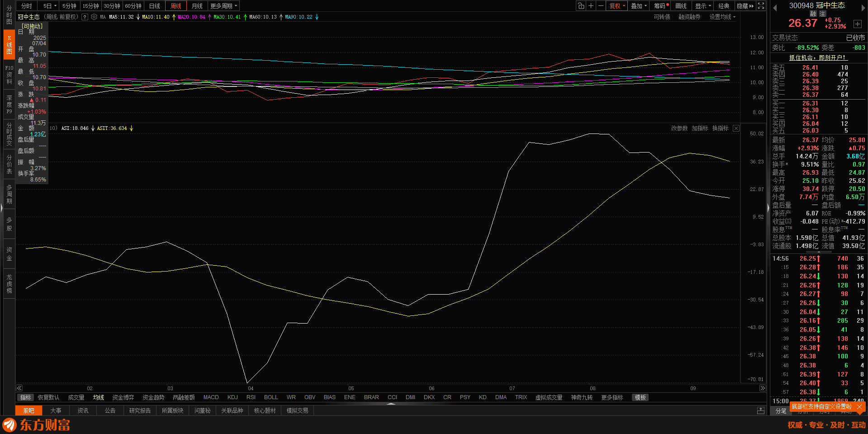
Task: Click the 换指标 button
Action: [720, 129]
